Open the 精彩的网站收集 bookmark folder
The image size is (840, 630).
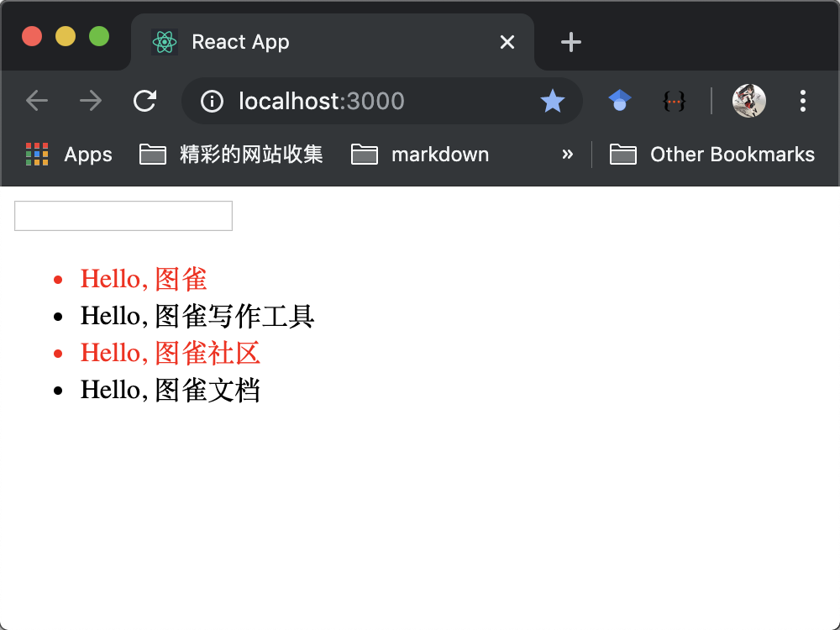[230, 154]
